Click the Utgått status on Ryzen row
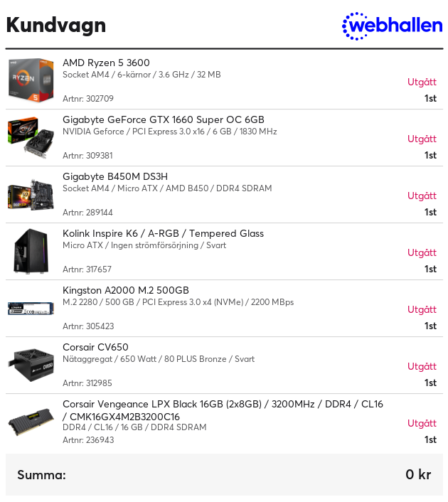Image resolution: width=448 pixels, height=502 pixels. 422,82
